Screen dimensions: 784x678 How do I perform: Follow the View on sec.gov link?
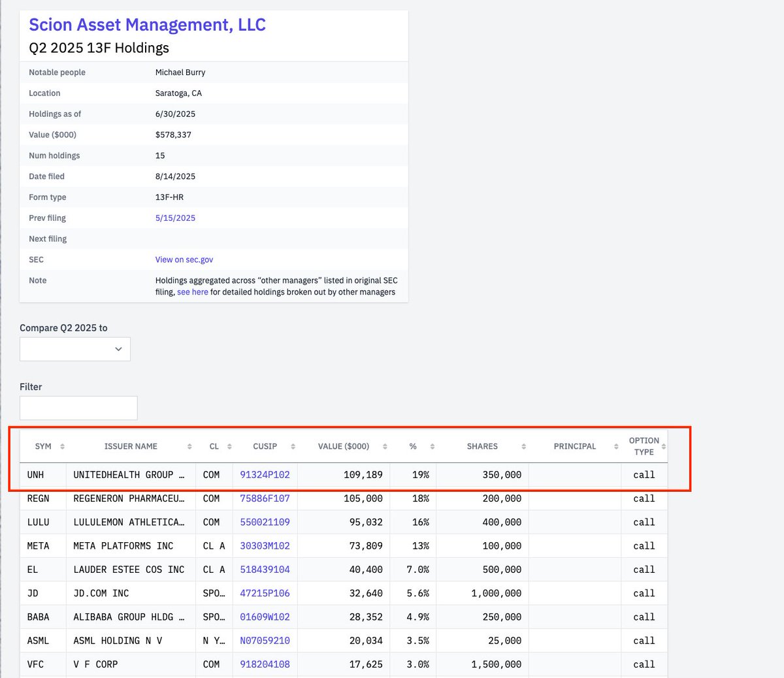click(184, 259)
